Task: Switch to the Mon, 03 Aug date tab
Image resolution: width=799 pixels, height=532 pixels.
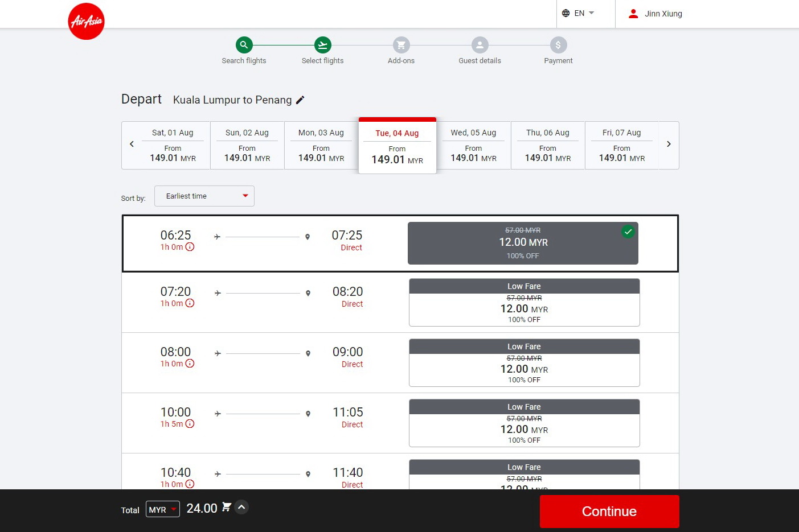Action: (321, 145)
